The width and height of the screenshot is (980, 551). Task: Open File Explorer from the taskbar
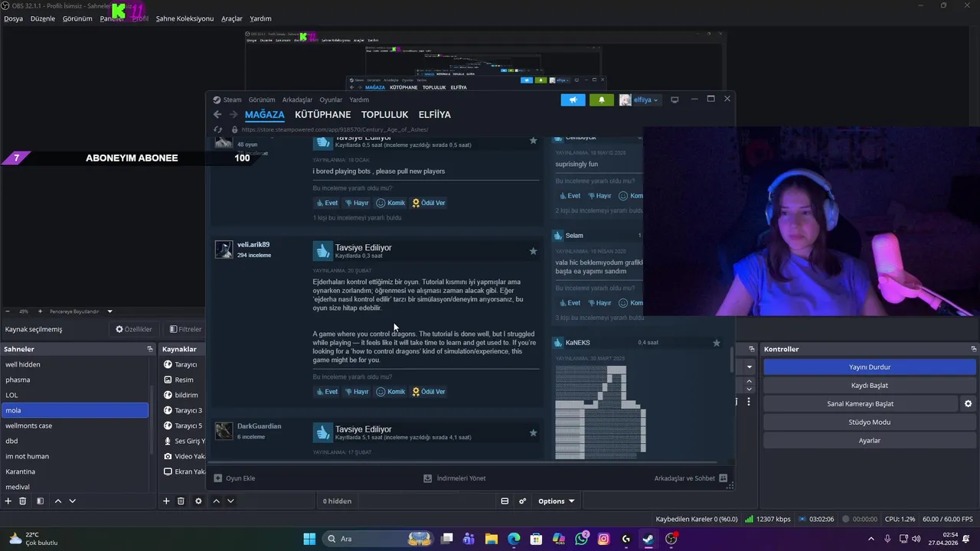[x=492, y=539]
